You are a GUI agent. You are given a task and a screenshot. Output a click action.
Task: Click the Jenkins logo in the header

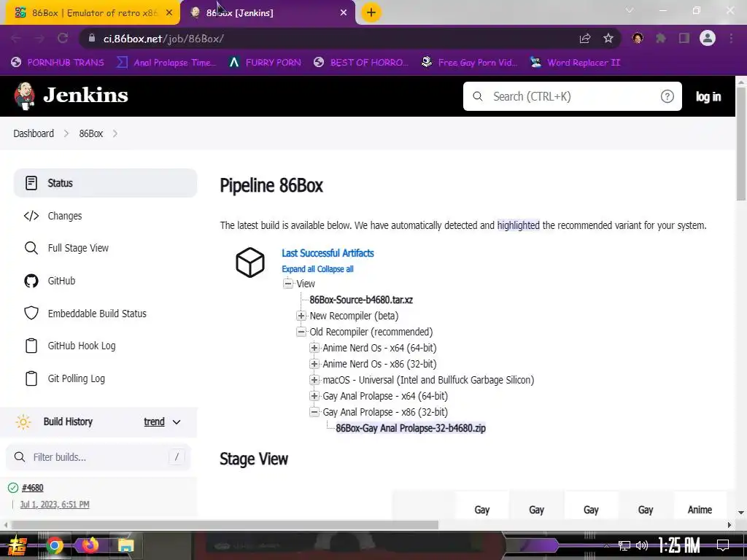click(71, 96)
